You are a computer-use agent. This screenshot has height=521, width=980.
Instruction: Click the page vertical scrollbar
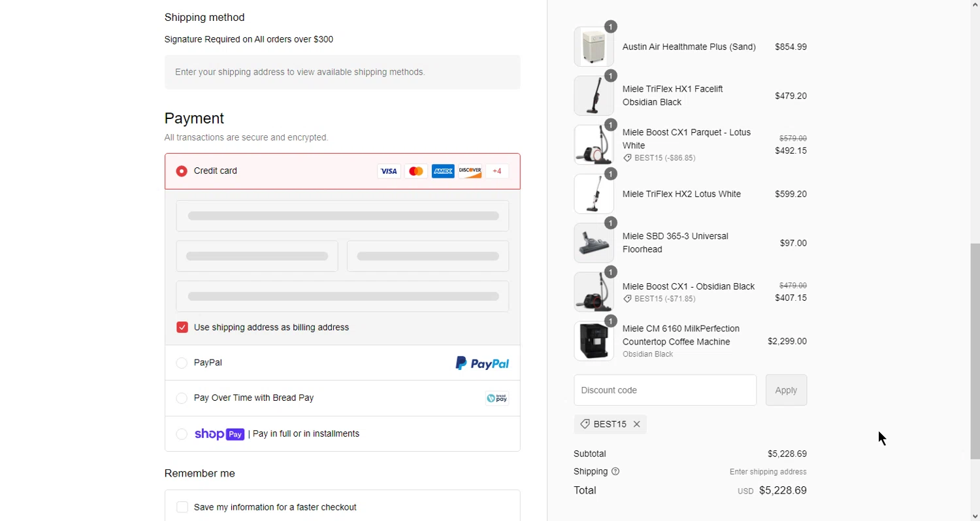point(975,351)
